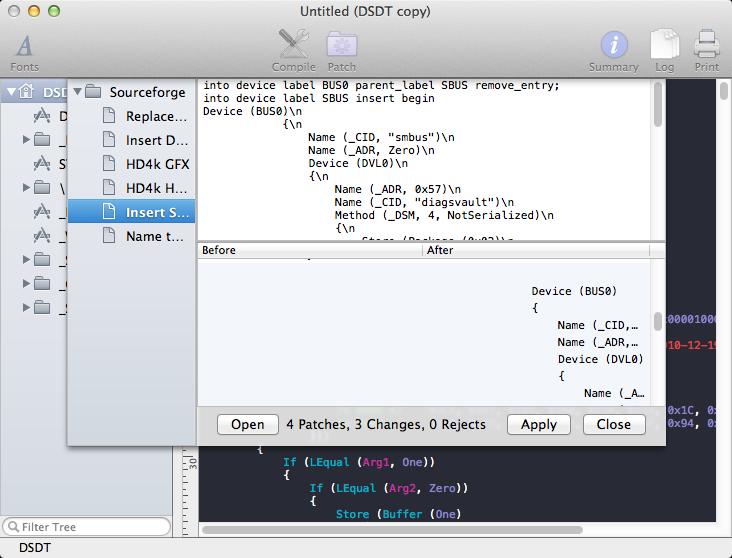The width and height of the screenshot is (732, 558).
Task: Expand the first folder under DSDT
Action: [x=26, y=139]
